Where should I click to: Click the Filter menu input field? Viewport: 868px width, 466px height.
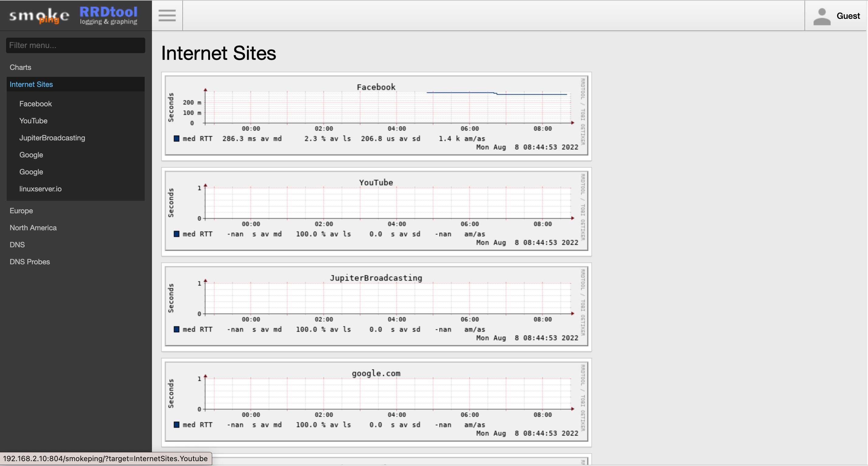tap(75, 45)
